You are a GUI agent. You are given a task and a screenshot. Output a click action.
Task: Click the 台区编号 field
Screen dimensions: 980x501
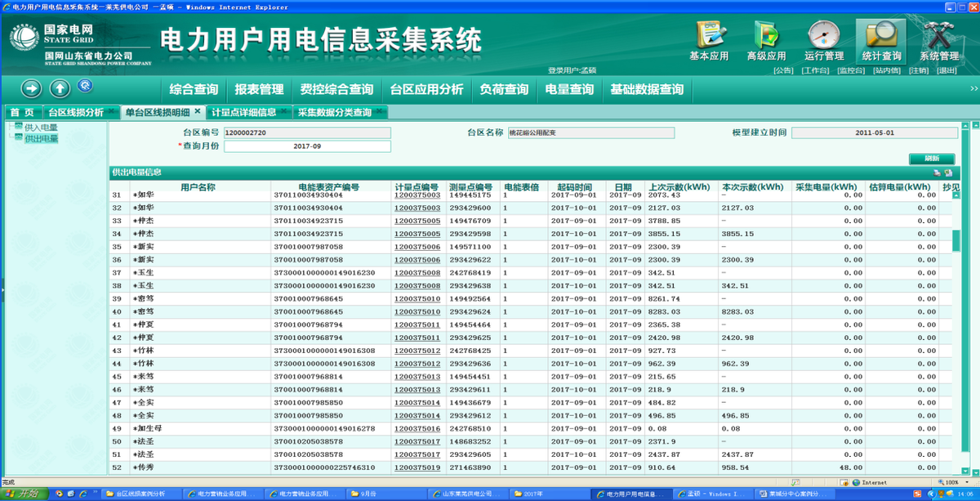coord(306,132)
